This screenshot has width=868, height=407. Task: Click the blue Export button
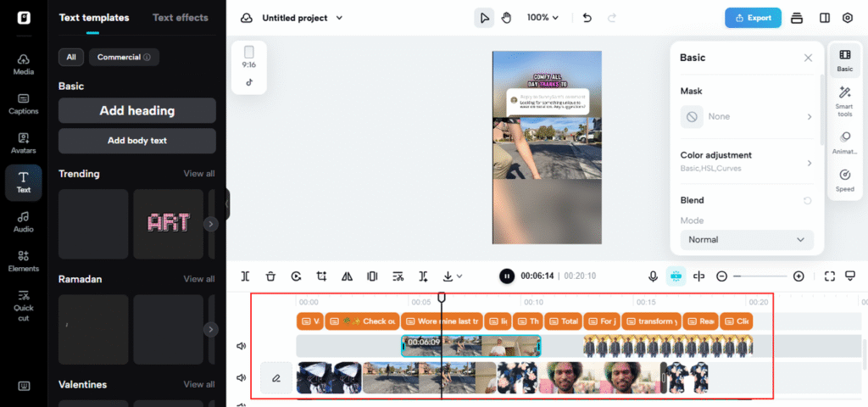coord(752,18)
